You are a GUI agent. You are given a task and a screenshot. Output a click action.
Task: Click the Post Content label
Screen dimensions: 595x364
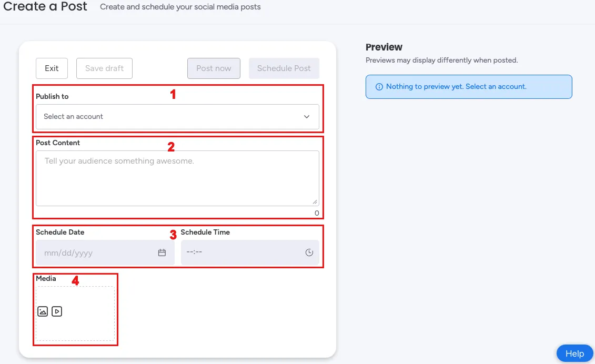point(58,143)
